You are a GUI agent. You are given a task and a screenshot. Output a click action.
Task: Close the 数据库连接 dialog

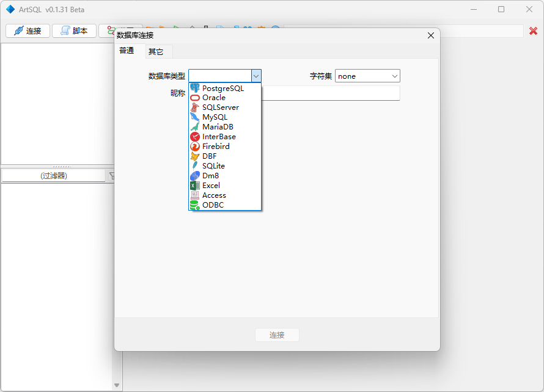(430, 35)
